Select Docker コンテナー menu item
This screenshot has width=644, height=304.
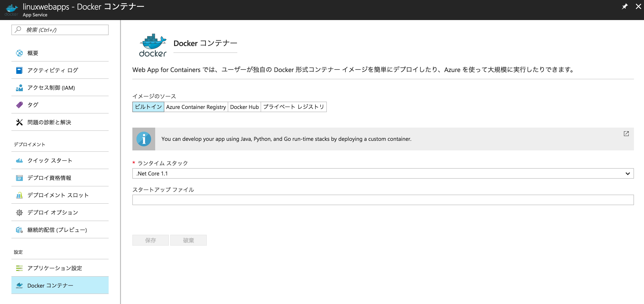(60, 285)
